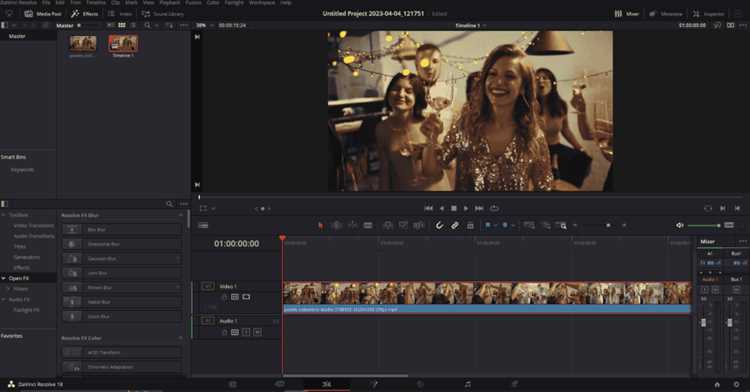Collapse the Toolbox tree in Effects
750x392 pixels.
click(x=3, y=215)
